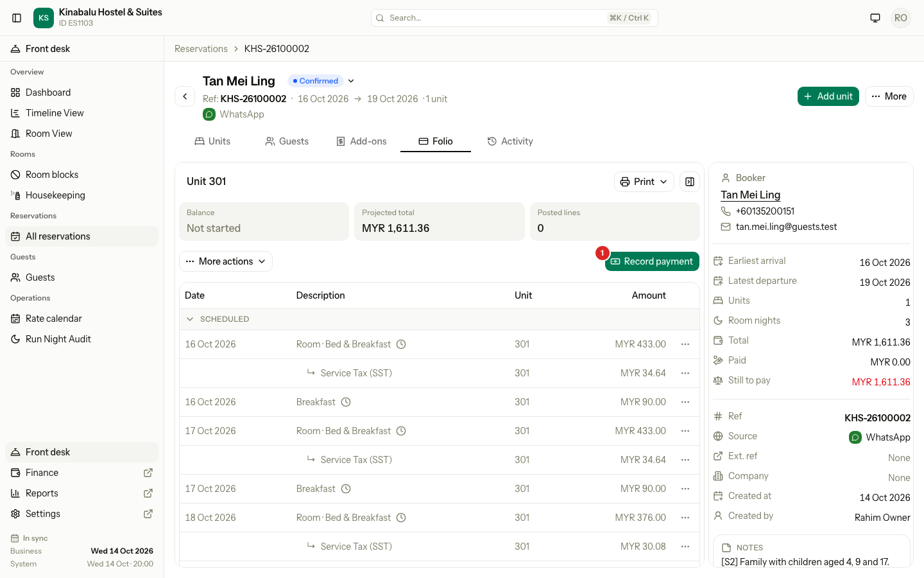Click the booker email tan.mei.ling@guests.test
The width and height of the screenshot is (924, 578).
click(786, 227)
